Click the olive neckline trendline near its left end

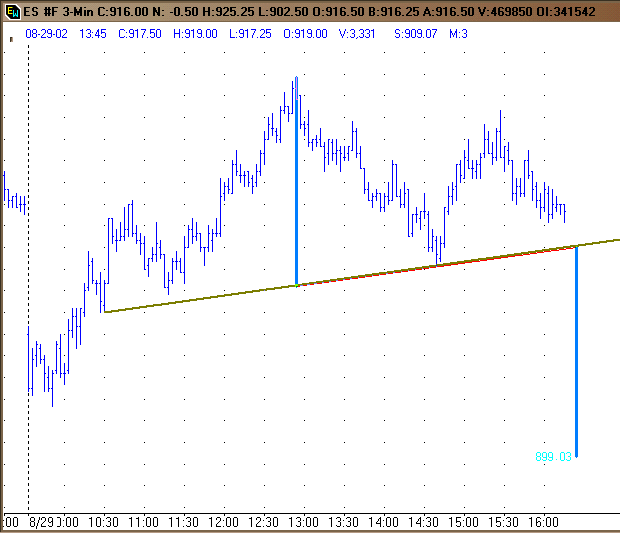point(130,308)
